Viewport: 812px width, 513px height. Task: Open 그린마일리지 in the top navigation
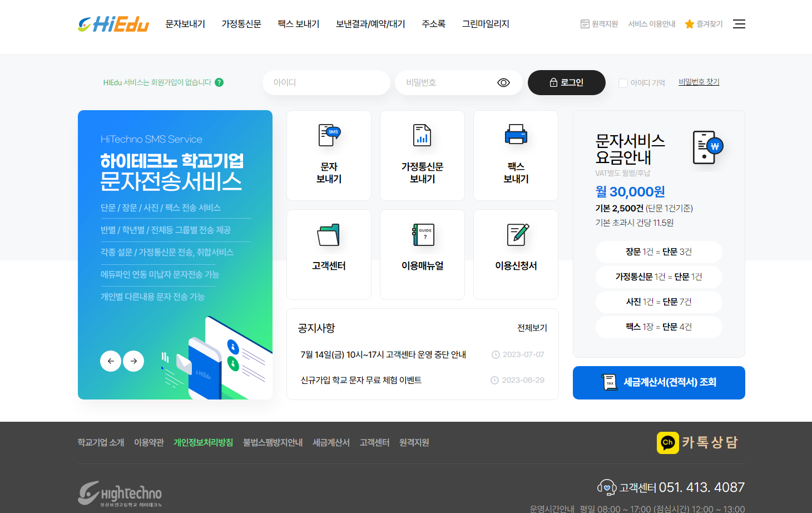point(485,24)
